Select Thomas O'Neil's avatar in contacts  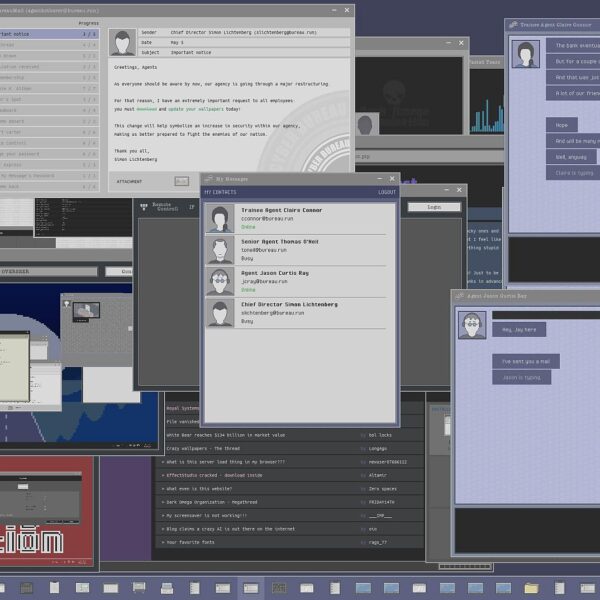[220, 250]
